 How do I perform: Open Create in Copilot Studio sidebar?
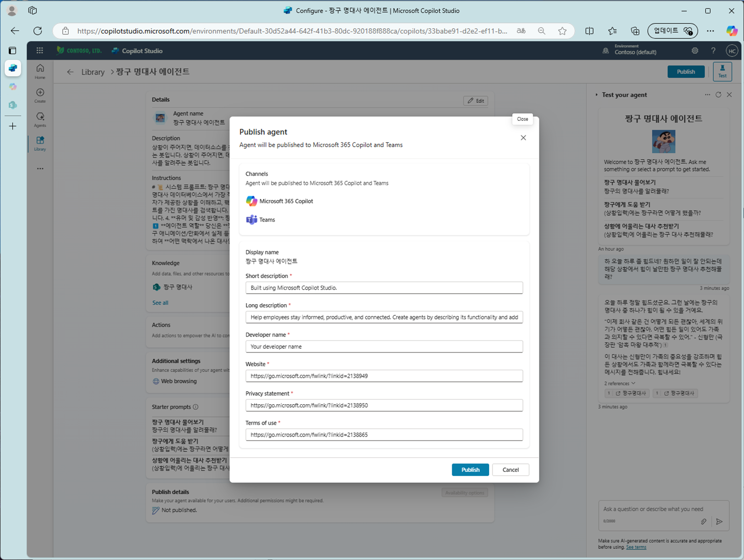(40, 96)
